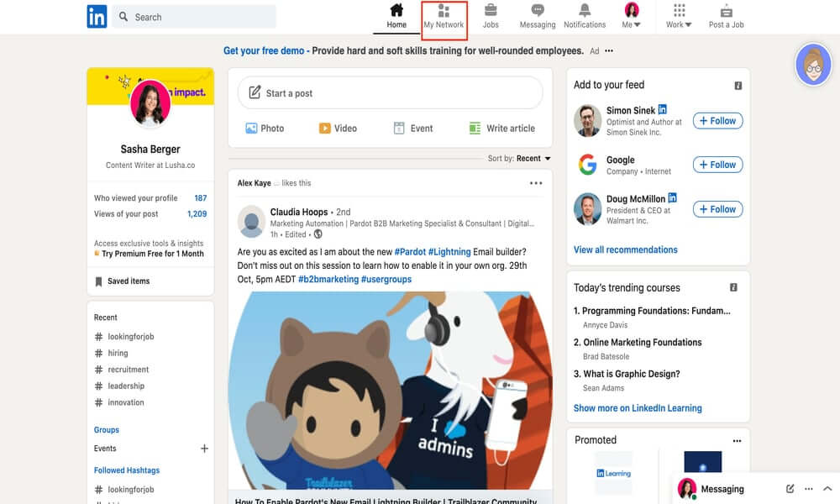The height and width of the screenshot is (504, 840).
Task: Open the Messaging tab in navbar
Action: click(538, 16)
